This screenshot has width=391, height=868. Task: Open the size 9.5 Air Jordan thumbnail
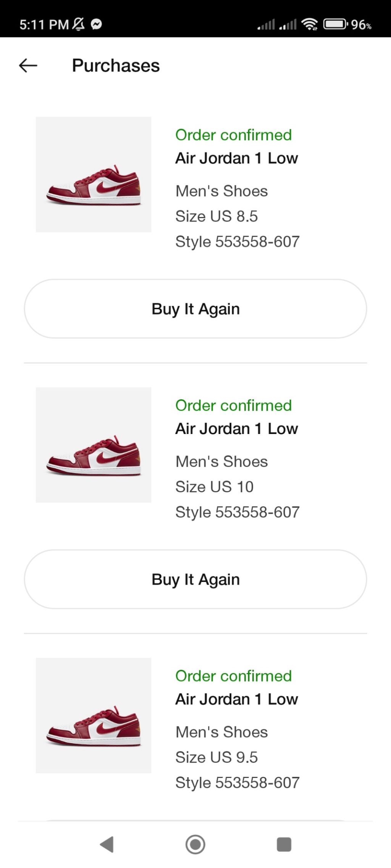click(x=94, y=715)
